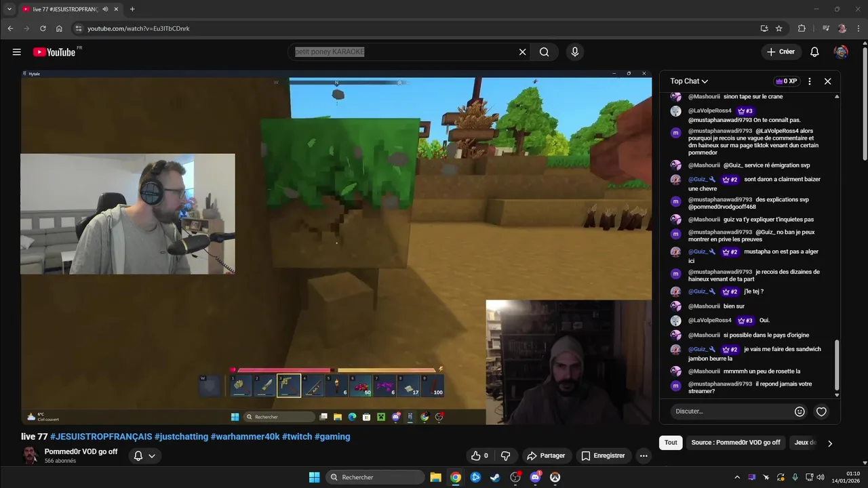Go to YouTube home via logo
Viewport: 868px width, 488px height.
pyautogui.click(x=54, y=52)
